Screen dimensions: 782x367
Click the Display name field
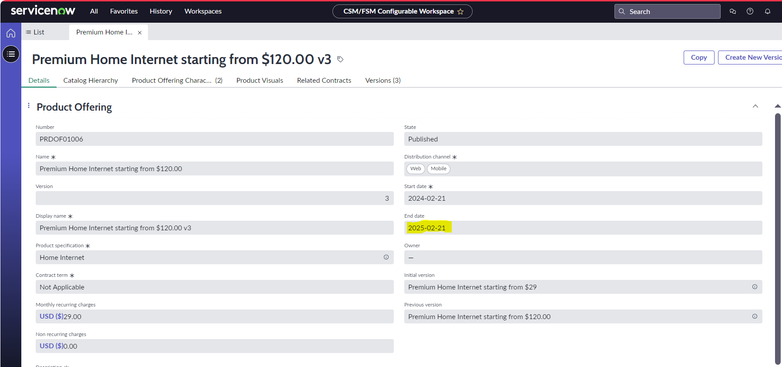tap(214, 228)
